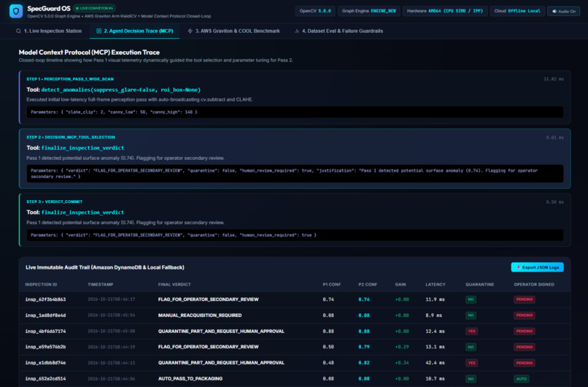Select the Agent Decision Trace (MCP) tab
588x387 pixels.
(135, 31)
